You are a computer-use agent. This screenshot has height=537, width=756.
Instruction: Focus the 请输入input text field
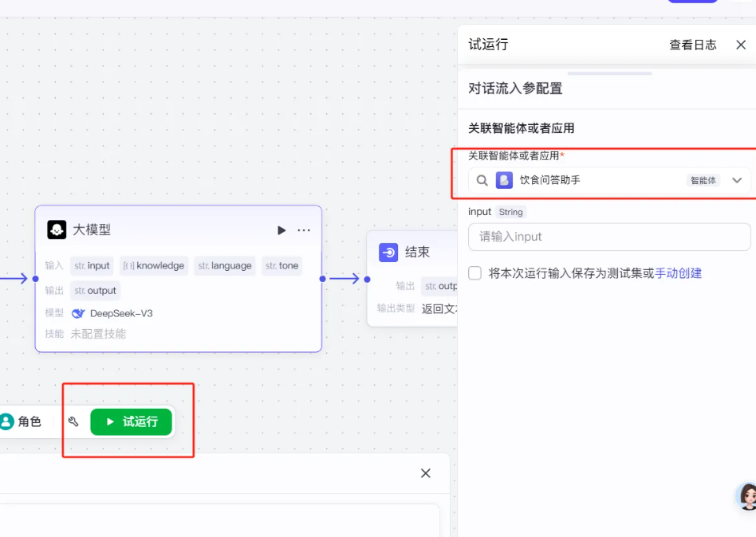[x=609, y=237]
